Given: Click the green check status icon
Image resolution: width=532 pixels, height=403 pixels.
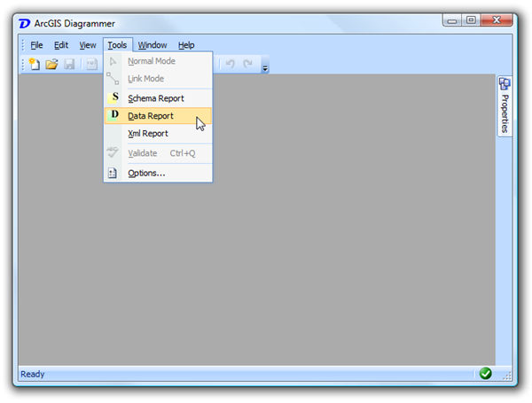Looking at the screenshot, I should [x=486, y=374].
